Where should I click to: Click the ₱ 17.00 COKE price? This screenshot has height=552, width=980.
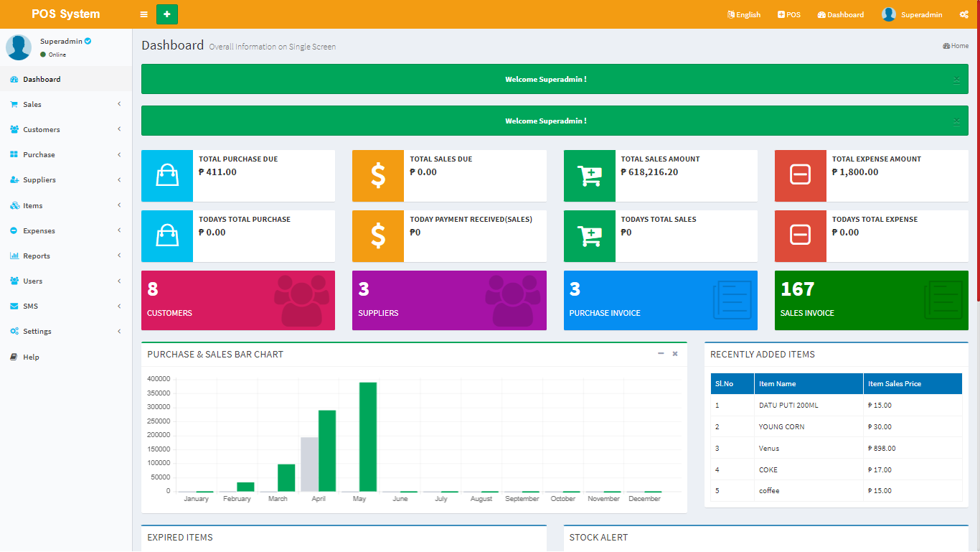(880, 470)
